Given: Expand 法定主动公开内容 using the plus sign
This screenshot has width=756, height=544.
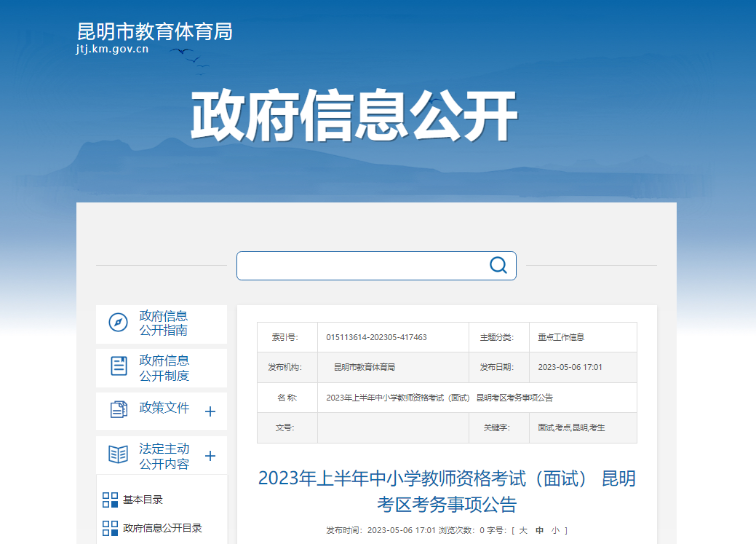Looking at the screenshot, I should tap(210, 456).
